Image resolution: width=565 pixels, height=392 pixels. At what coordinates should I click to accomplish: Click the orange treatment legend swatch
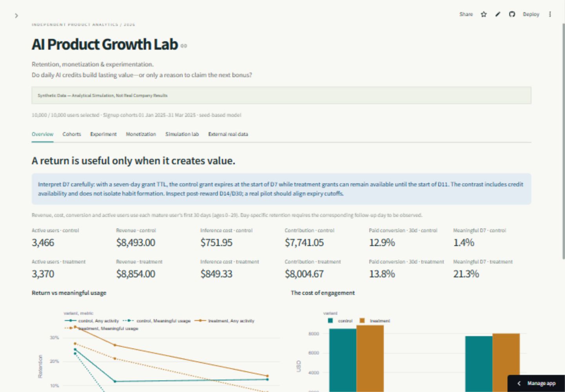(x=362, y=321)
